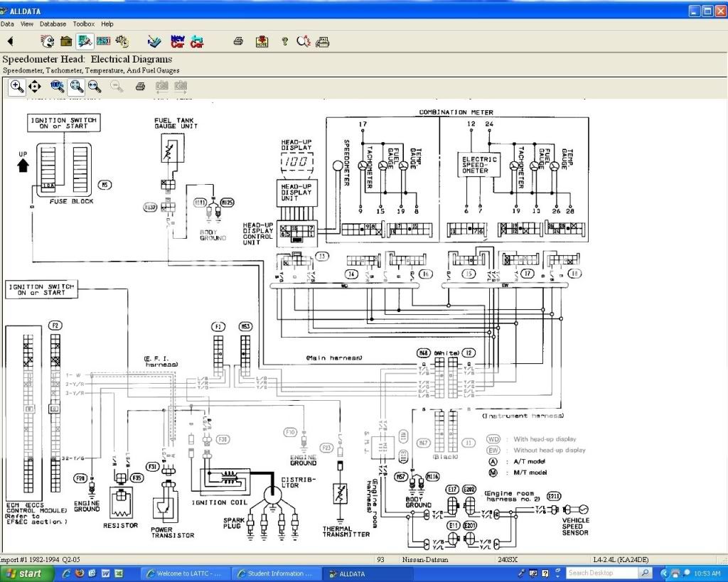Click the back arrow in the main toolbar
This screenshot has height=582, width=728.
[x=10, y=41]
